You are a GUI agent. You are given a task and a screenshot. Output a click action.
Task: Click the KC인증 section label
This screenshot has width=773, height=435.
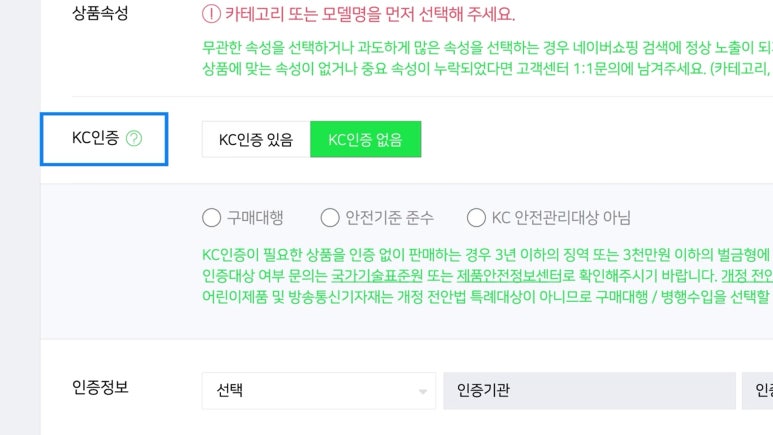click(95, 139)
